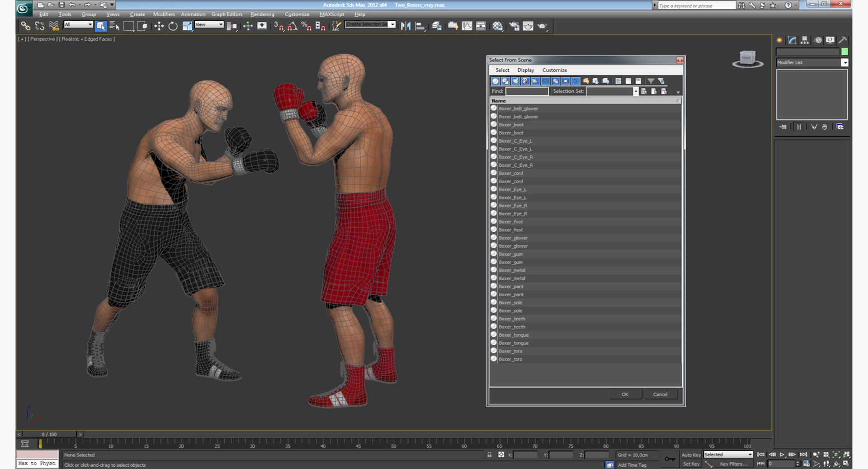This screenshot has height=469, width=868.
Task: Play the animation
Action: click(782, 455)
